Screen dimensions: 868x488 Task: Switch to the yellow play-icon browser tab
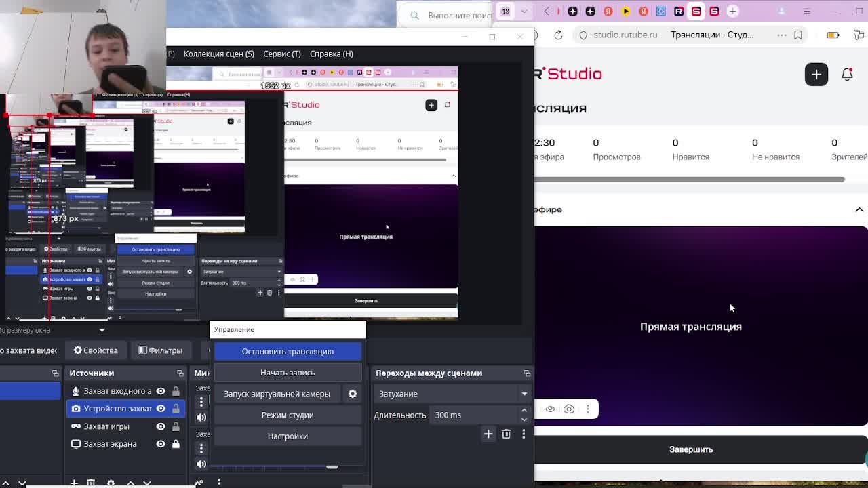pyautogui.click(x=625, y=11)
